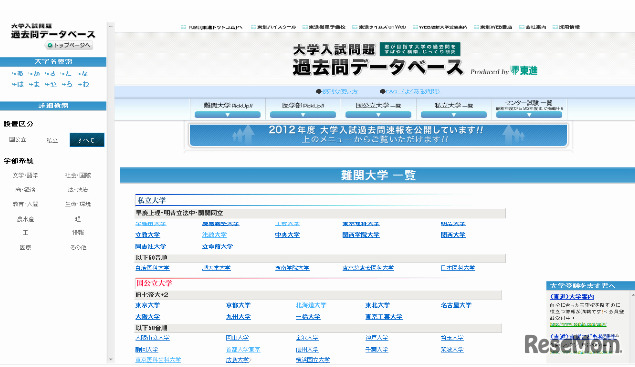The height and width of the screenshot is (367, 635).
Task: Open the 東京大学 link
Action: tap(147, 305)
